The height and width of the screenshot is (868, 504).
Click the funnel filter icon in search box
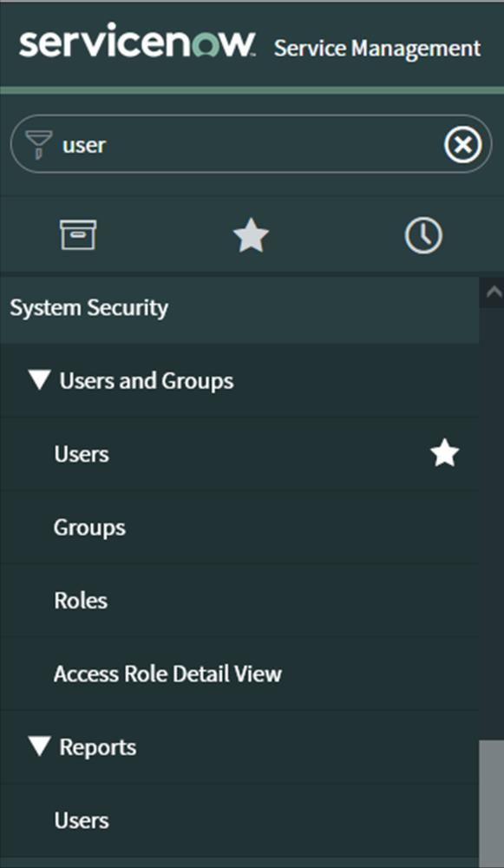pyautogui.click(x=39, y=144)
